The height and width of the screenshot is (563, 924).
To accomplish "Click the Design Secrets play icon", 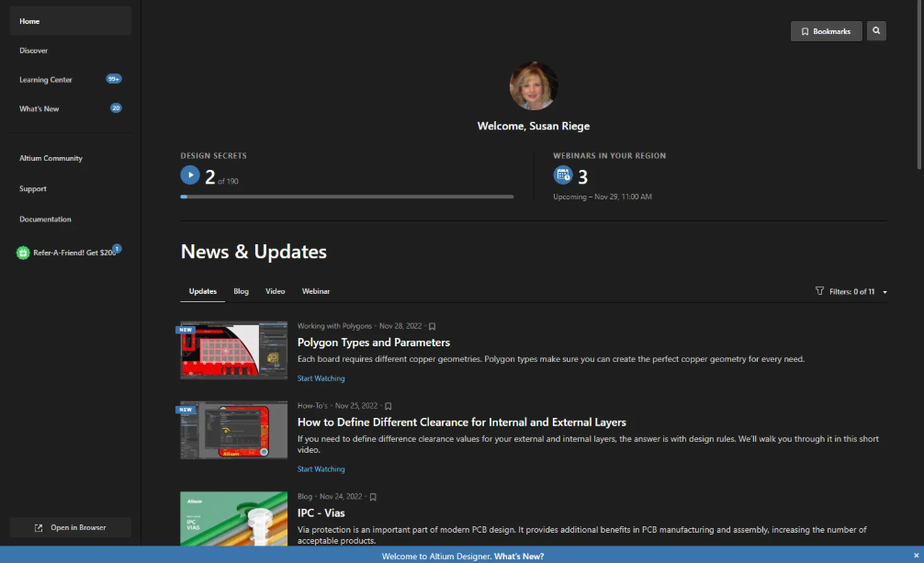I will coord(190,175).
